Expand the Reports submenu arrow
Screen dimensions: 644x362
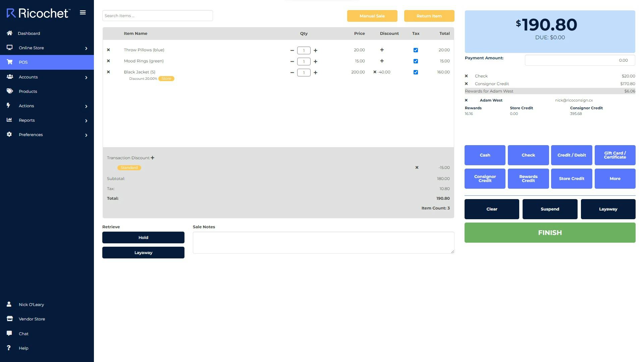(x=86, y=121)
